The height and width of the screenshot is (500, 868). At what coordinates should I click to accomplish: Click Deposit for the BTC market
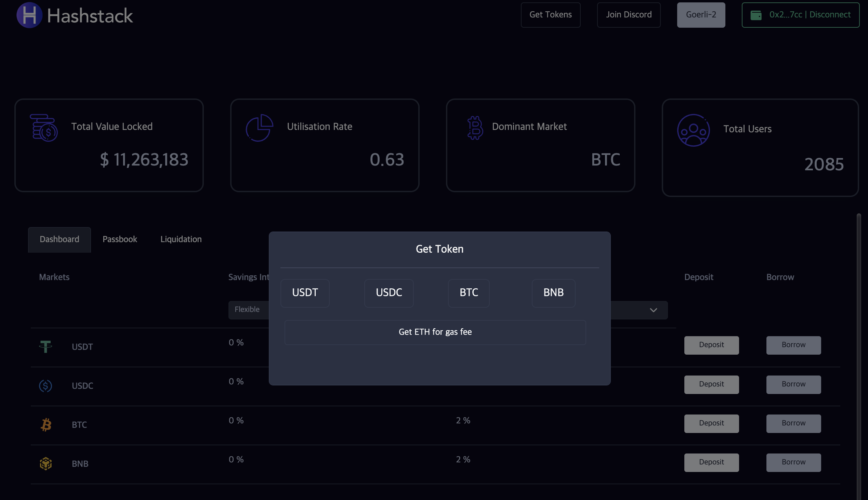point(711,423)
